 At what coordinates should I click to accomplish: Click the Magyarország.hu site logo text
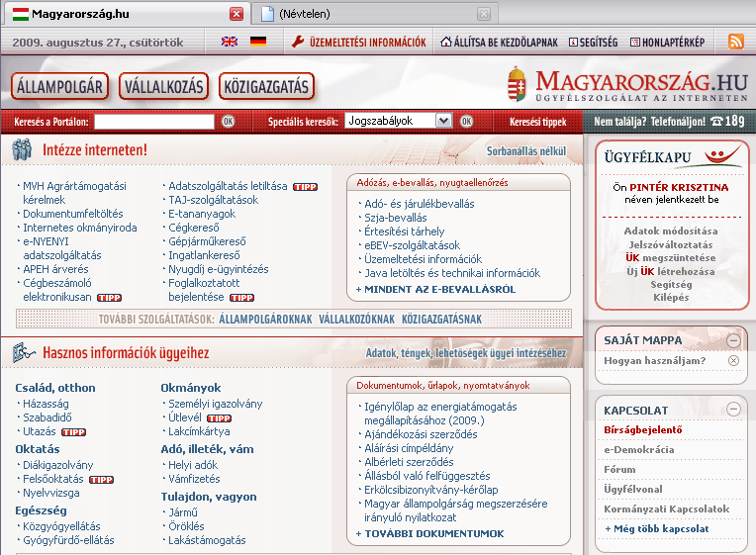coord(641,86)
